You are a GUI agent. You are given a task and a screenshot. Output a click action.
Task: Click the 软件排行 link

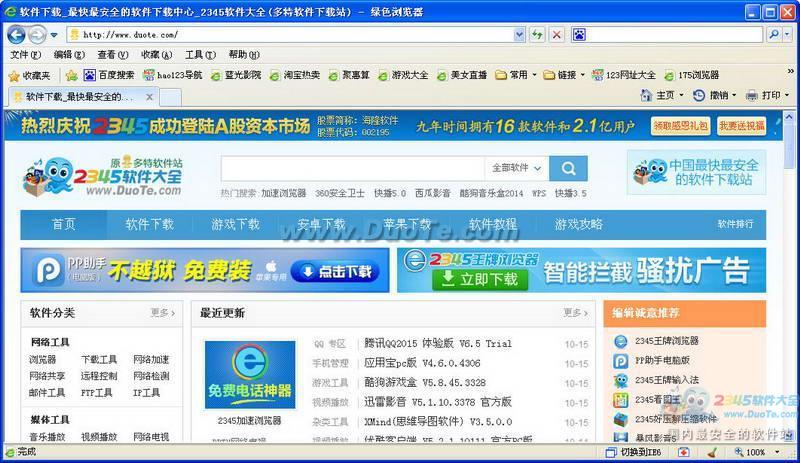click(735, 224)
